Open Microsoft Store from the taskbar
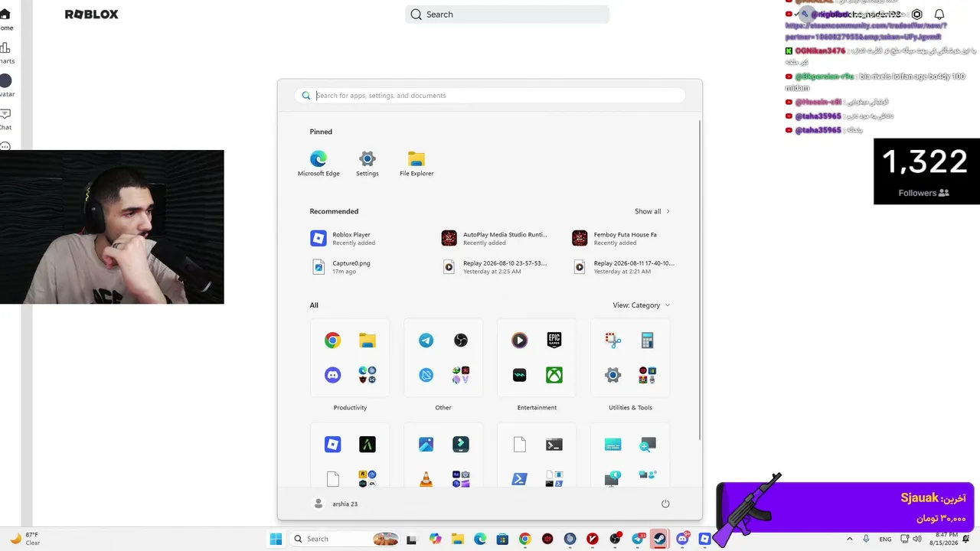Screen dimensions: 980x551 [502, 539]
